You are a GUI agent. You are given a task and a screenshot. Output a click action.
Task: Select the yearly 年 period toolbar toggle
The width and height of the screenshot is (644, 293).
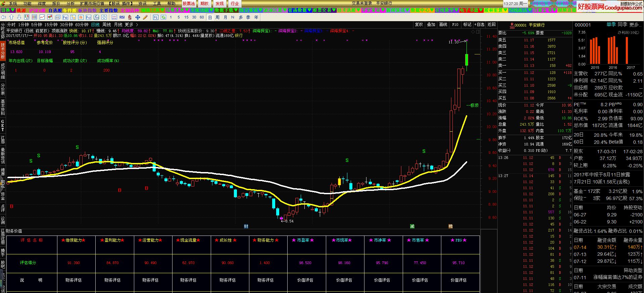click(x=256, y=17)
